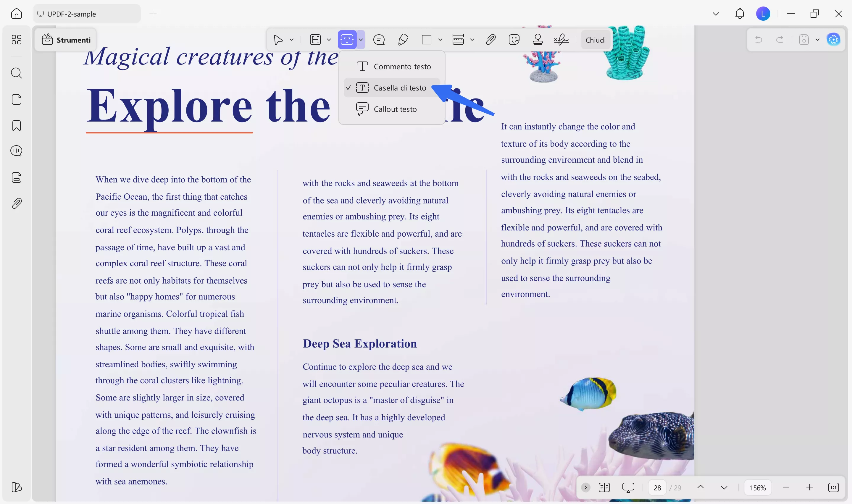Viewport: 852px width, 504px height.
Task: Toggle the actual size 1:1 view
Action: pos(833,488)
